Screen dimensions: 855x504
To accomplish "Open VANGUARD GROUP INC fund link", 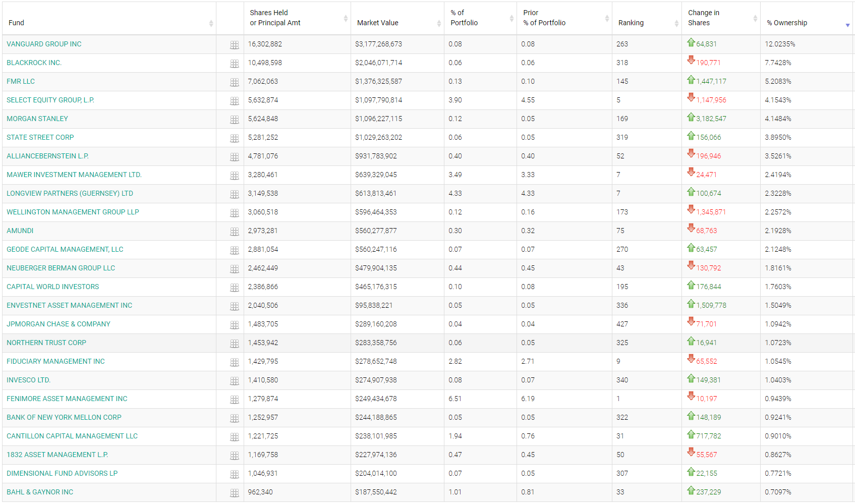I will point(44,44).
